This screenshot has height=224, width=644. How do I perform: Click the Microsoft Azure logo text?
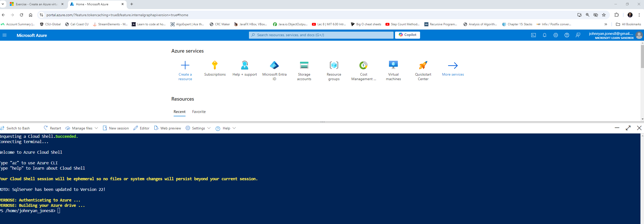coord(32,35)
